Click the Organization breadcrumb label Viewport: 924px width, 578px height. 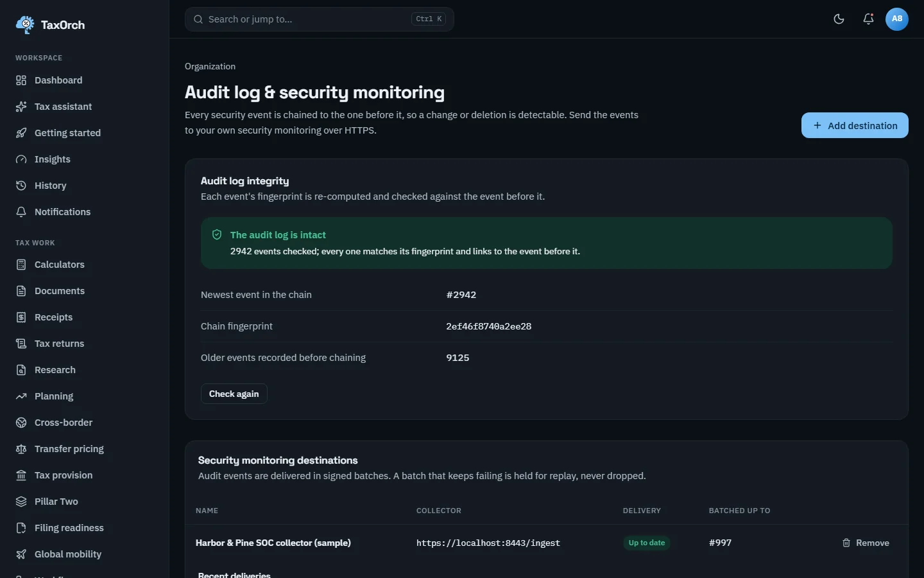click(x=210, y=66)
